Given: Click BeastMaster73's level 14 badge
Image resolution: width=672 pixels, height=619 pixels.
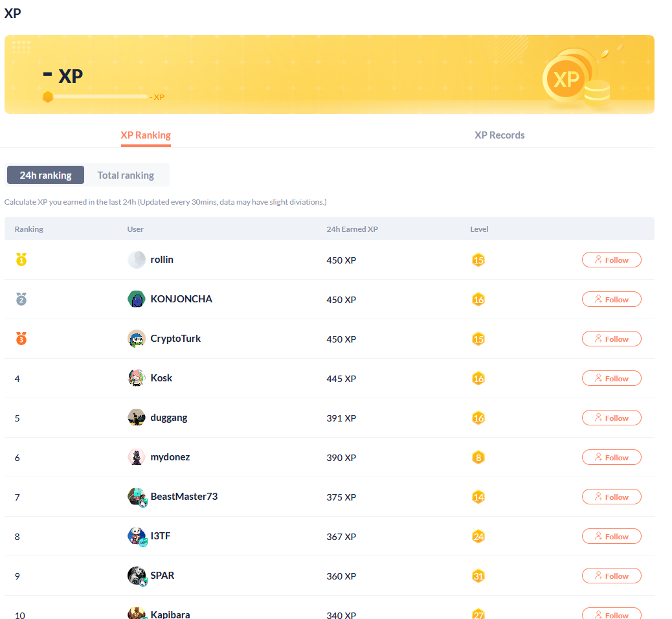Looking at the screenshot, I should [478, 497].
